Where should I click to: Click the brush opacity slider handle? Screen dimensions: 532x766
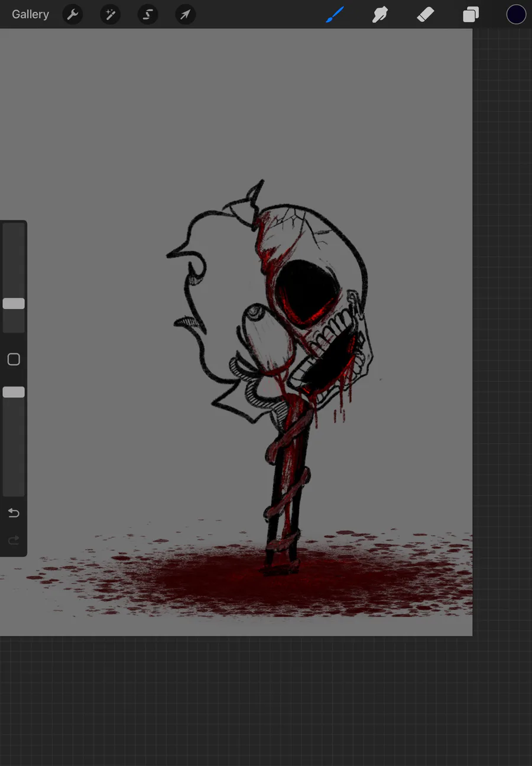click(14, 392)
